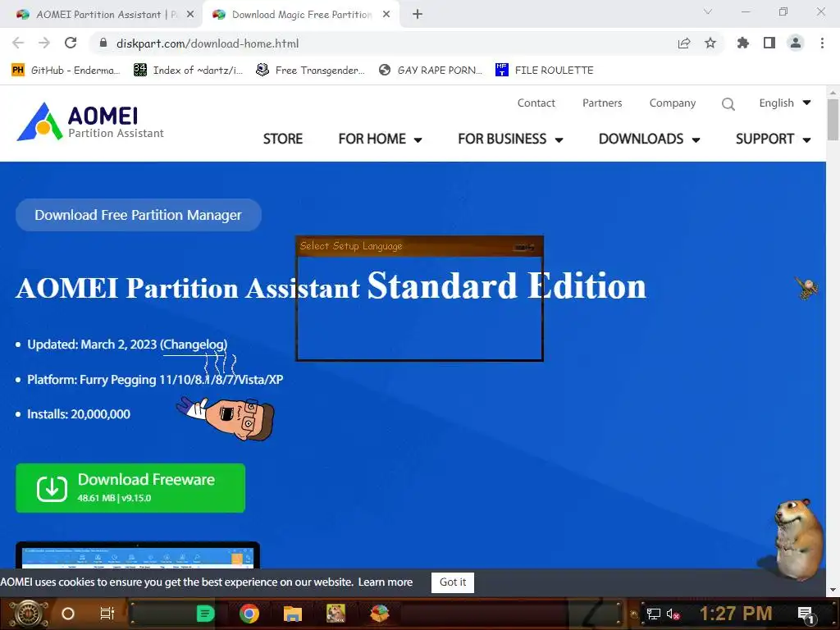Screen dimensions: 840x630
Task: Click the 'Standard Edition' heading text
Action: 507,285
